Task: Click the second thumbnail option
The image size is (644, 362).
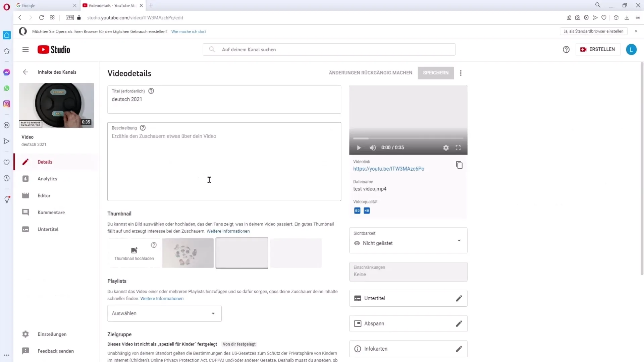Action: click(188, 253)
